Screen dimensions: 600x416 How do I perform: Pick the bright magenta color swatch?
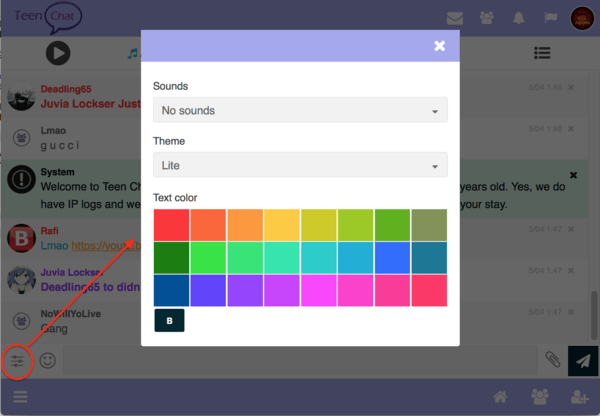click(319, 290)
